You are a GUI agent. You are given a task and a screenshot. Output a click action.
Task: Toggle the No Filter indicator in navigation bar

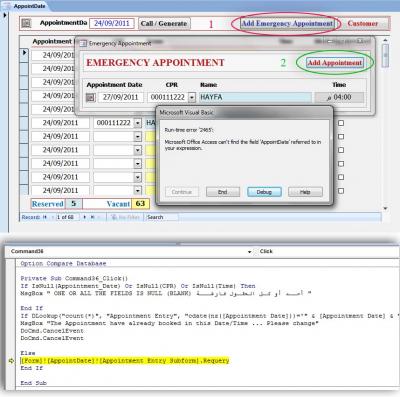tap(125, 217)
